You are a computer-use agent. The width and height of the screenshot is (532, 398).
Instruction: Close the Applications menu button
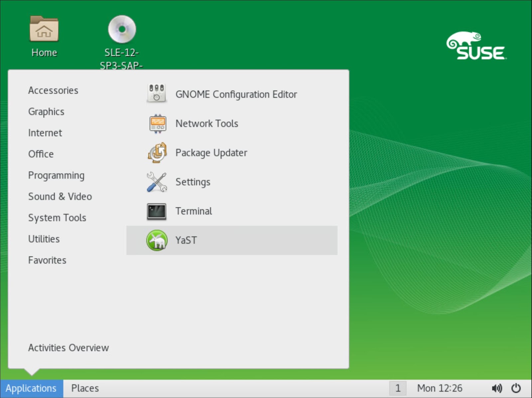[32, 388]
